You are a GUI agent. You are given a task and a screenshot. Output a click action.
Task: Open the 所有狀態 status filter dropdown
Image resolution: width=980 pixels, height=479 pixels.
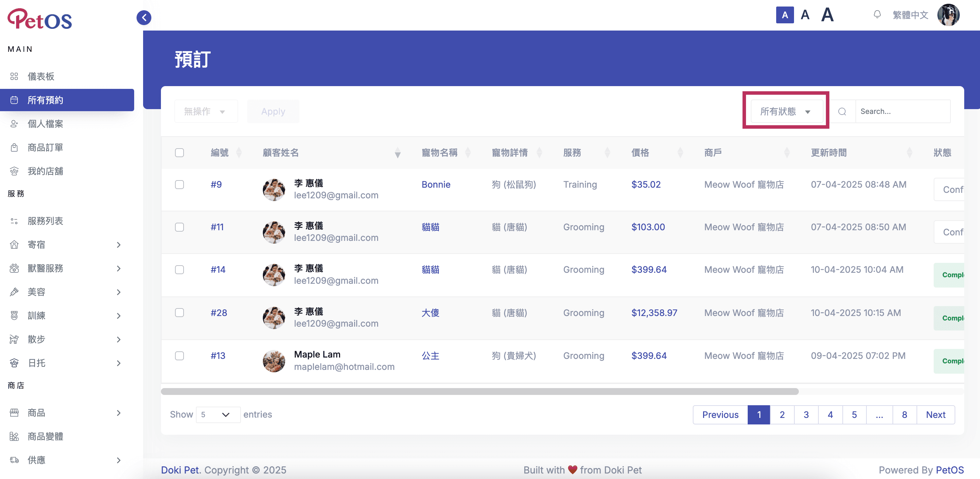(x=787, y=112)
